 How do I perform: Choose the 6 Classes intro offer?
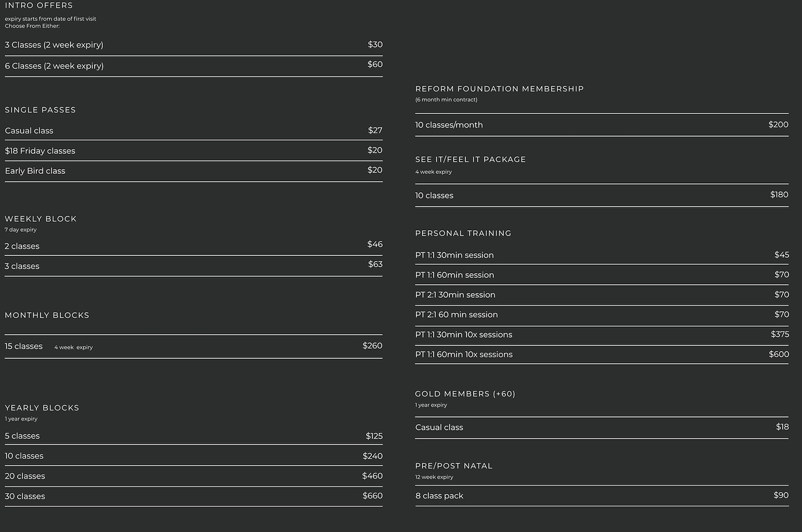point(194,66)
